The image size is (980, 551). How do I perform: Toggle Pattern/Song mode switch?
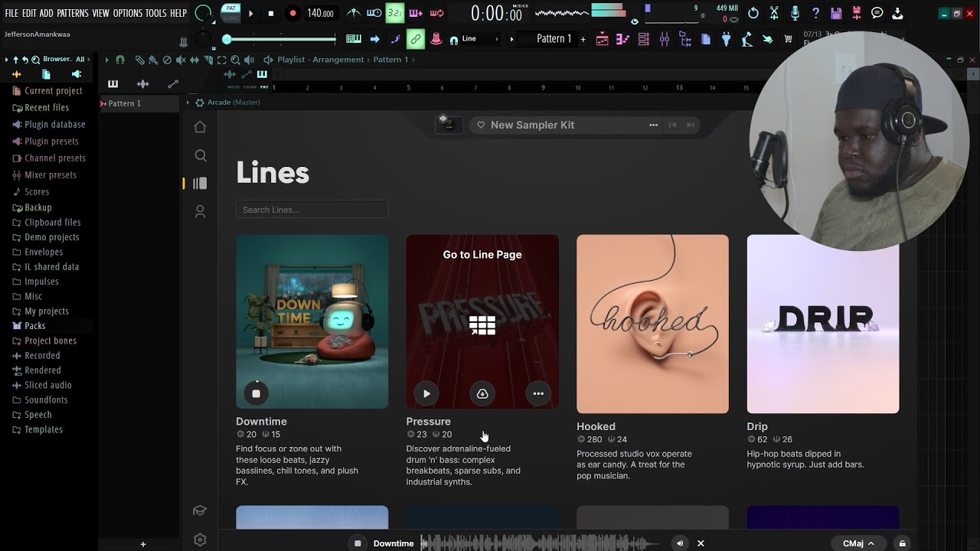tap(230, 13)
